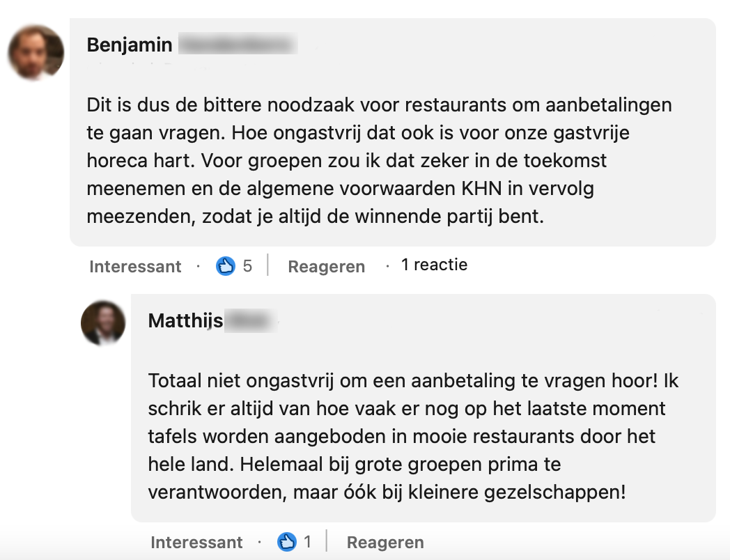Click the last line 'meezenden, zodat je altijd' in Benjamin's comment

point(314,216)
